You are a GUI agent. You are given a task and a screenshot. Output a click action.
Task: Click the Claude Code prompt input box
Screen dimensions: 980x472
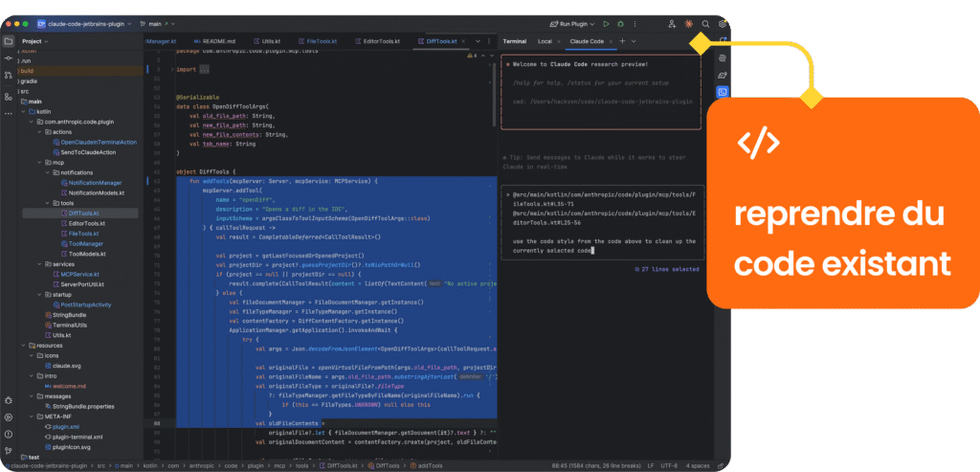603,222
